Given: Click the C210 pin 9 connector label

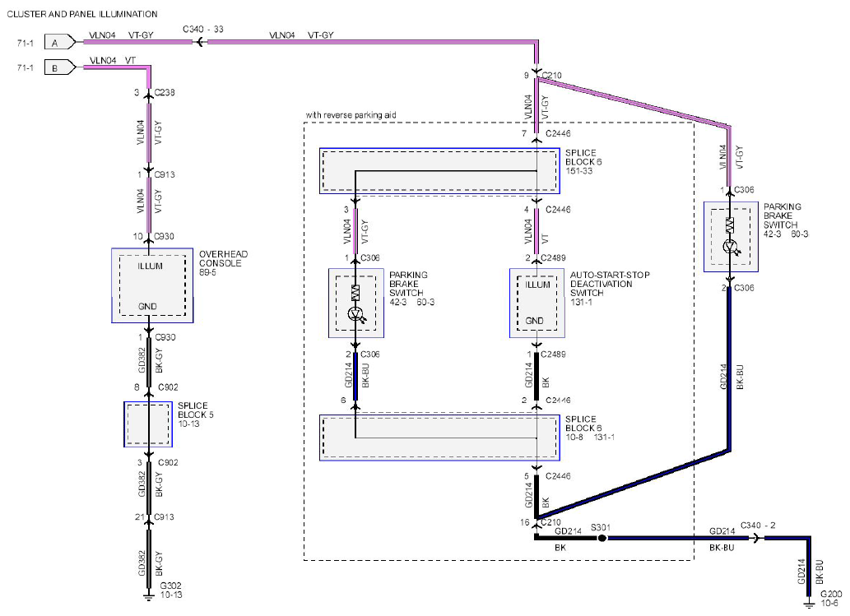Looking at the screenshot, I should point(552,76).
